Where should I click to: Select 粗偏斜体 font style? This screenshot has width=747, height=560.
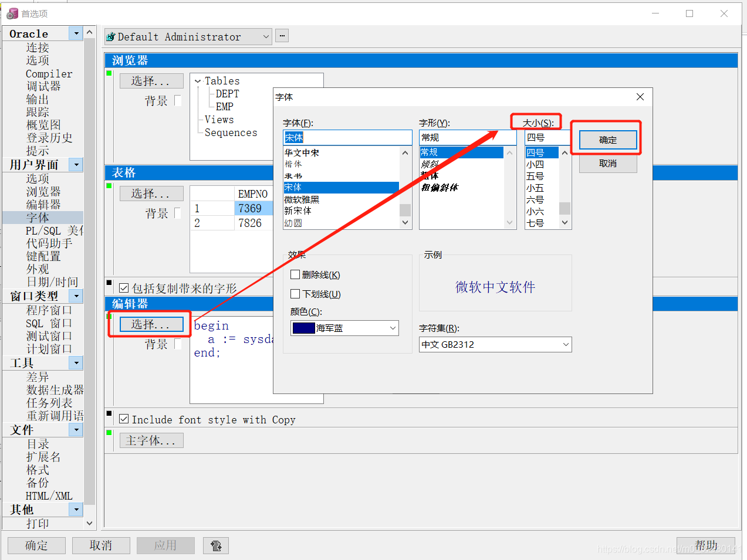440,187
